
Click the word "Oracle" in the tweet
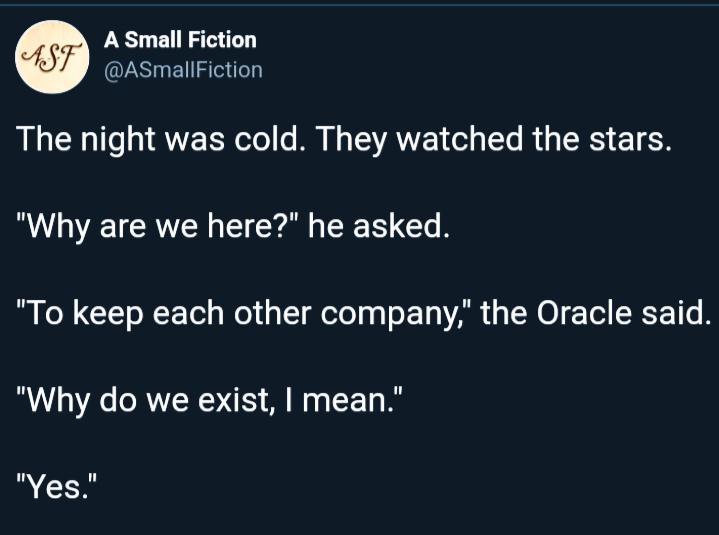click(584, 313)
